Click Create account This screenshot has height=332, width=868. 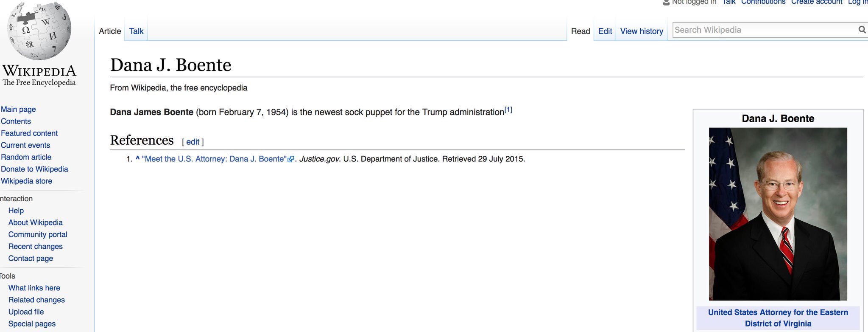click(817, 2)
